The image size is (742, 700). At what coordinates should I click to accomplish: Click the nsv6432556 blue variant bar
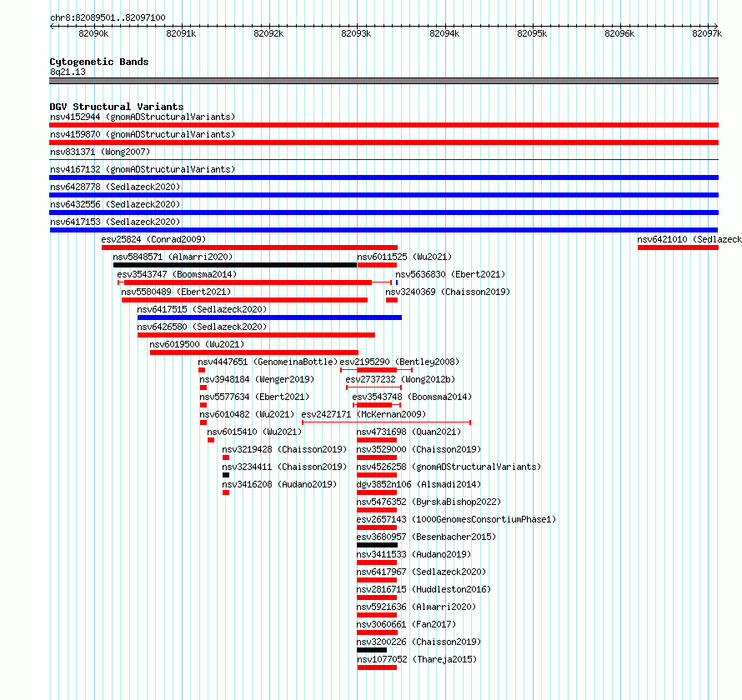[x=384, y=212]
